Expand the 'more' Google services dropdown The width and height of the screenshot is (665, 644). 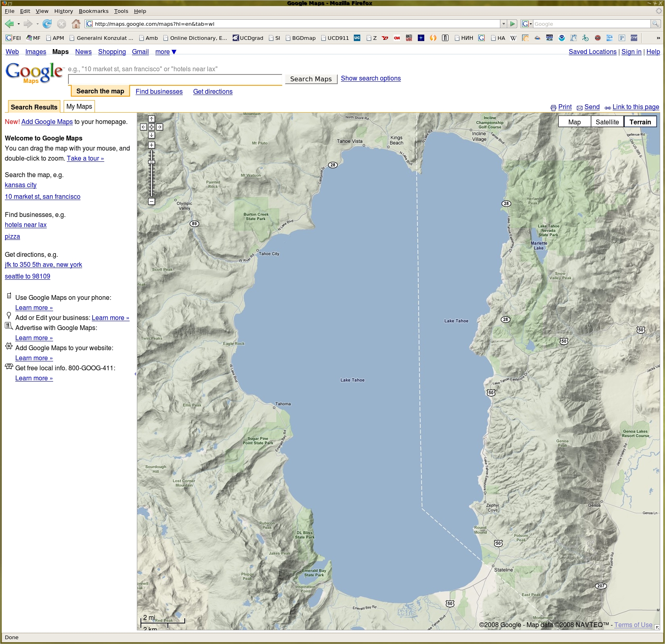166,52
